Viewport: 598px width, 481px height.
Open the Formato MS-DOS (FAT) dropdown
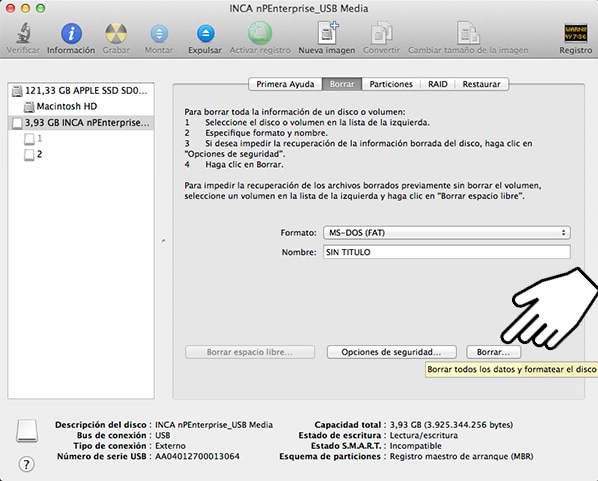(x=447, y=233)
